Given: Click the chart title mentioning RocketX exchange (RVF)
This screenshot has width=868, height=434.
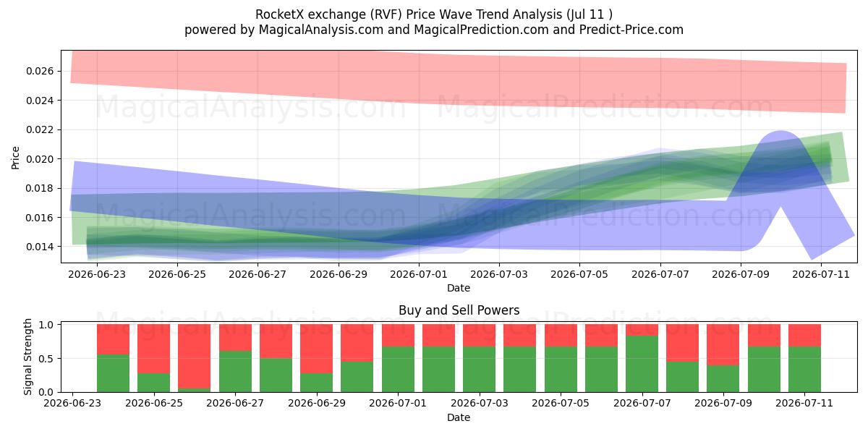Looking at the screenshot, I should (434, 14).
